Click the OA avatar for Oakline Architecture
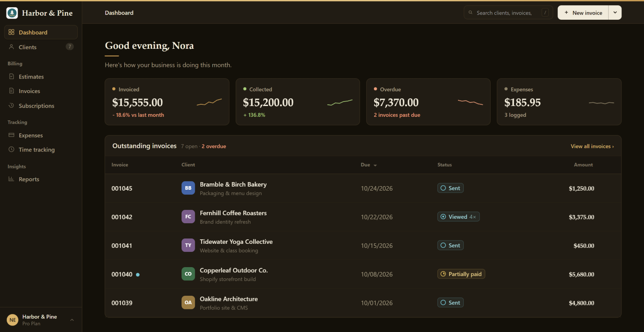This screenshot has height=332, width=644. pyautogui.click(x=188, y=303)
